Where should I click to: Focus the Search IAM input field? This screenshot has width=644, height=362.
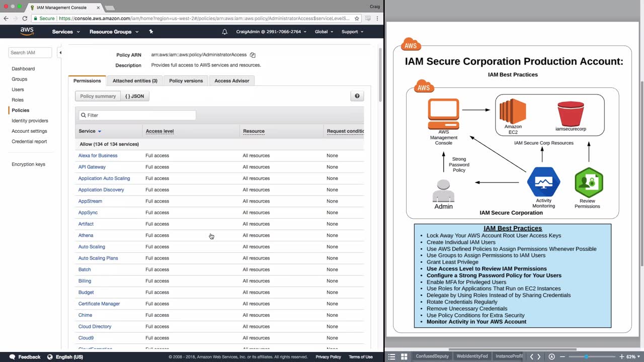(30, 52)
